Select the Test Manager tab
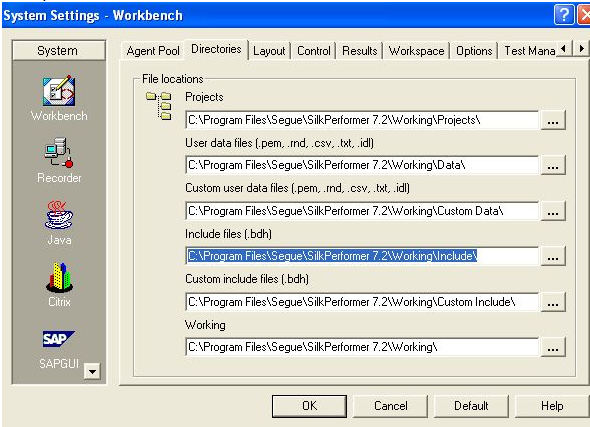The width and height of the screenshot is (590, 427). click(529, 51)
